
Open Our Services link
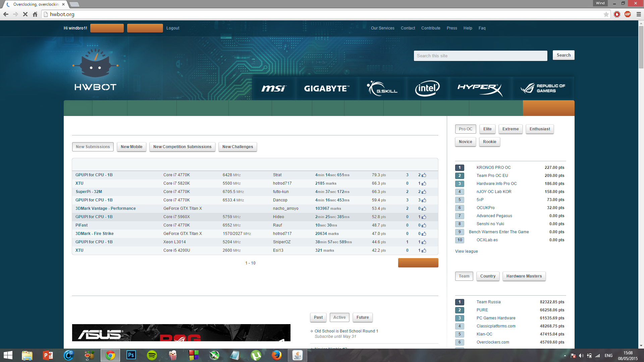tap(383, 28)
